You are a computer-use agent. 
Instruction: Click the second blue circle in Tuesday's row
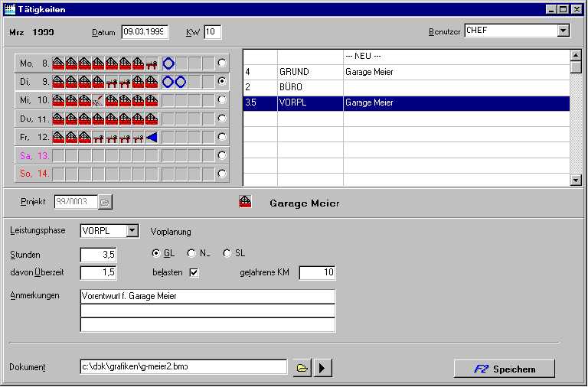pyautogui.click(x=181, y=81)
